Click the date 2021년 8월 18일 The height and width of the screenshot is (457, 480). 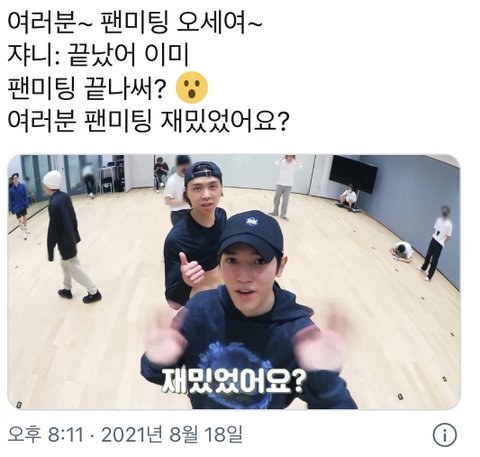pyautogui.click(x=172, y=434)
